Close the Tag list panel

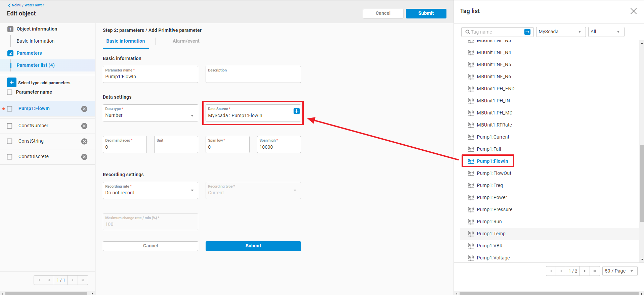pyautogui.click(x=633, y=11)
